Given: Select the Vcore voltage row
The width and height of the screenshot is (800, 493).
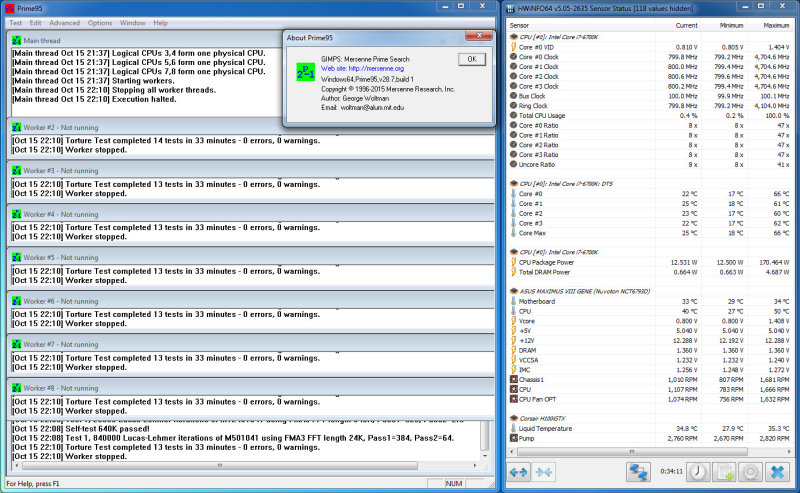Looking at the screenshot, I should 651,322.
